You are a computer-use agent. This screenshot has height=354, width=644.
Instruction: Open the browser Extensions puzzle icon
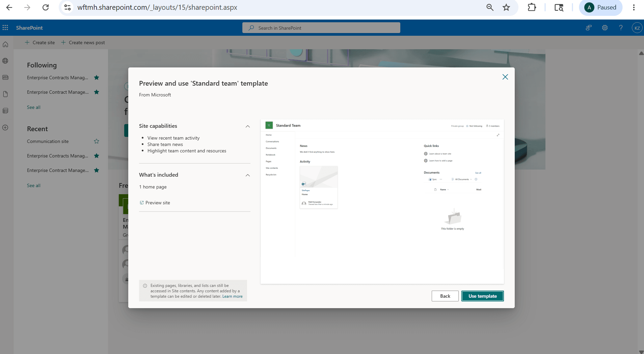click(x=532, y=7)
